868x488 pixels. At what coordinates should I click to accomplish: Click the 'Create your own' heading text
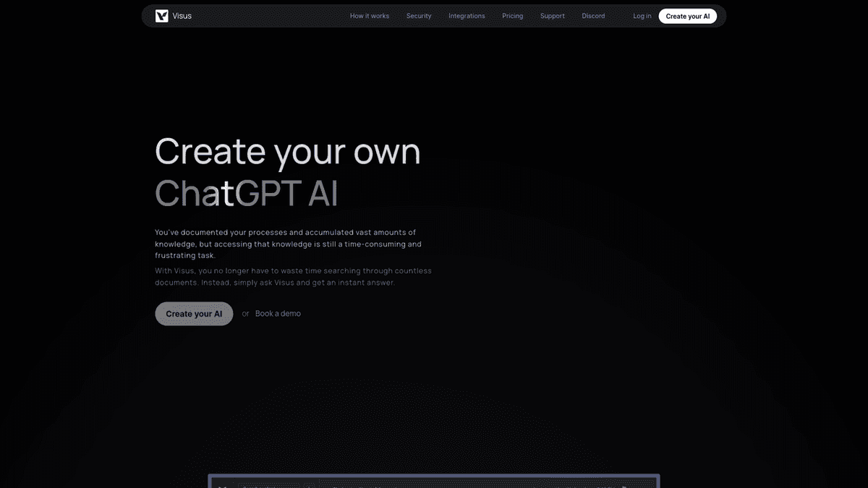tap(288, 151)
